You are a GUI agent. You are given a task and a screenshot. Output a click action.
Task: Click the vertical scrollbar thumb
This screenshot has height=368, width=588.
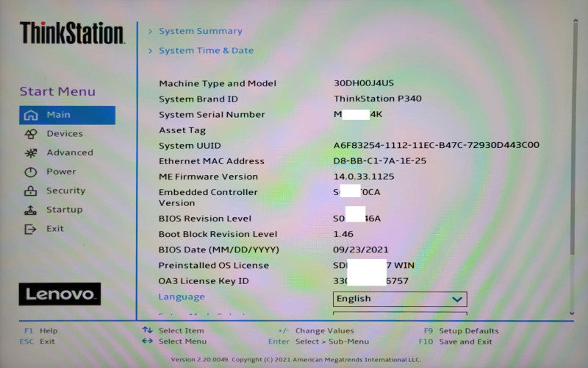[x=573, y=139]
